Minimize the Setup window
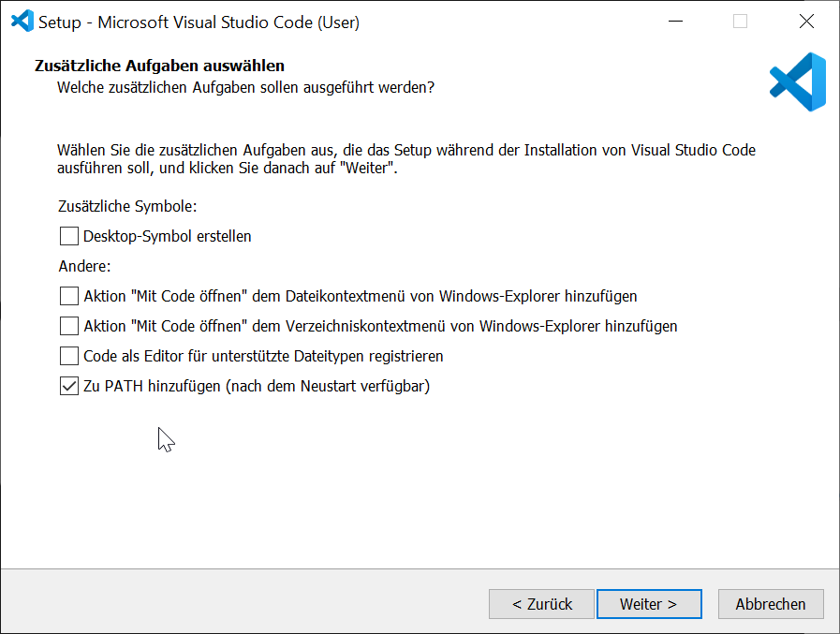This screenshot has height=634, width=840. point(675,22)
